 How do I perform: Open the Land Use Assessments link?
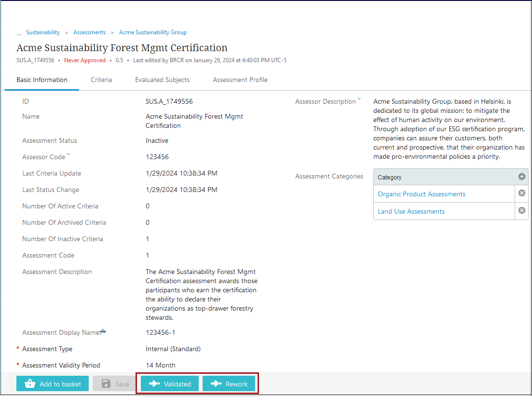click(411, 211)
